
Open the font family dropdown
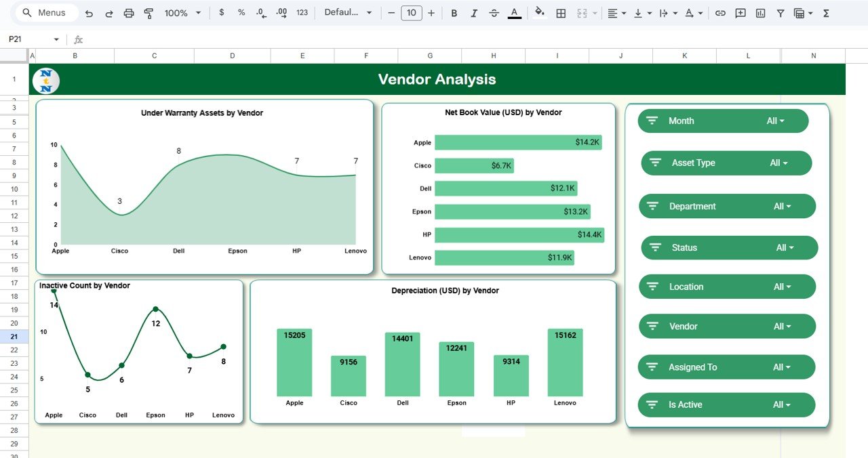(x=348, y=13)
